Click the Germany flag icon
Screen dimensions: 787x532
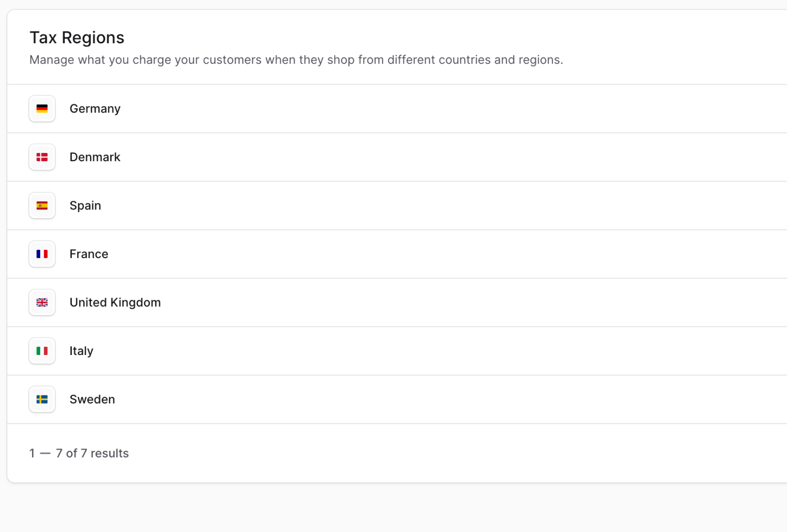[42, 109]
